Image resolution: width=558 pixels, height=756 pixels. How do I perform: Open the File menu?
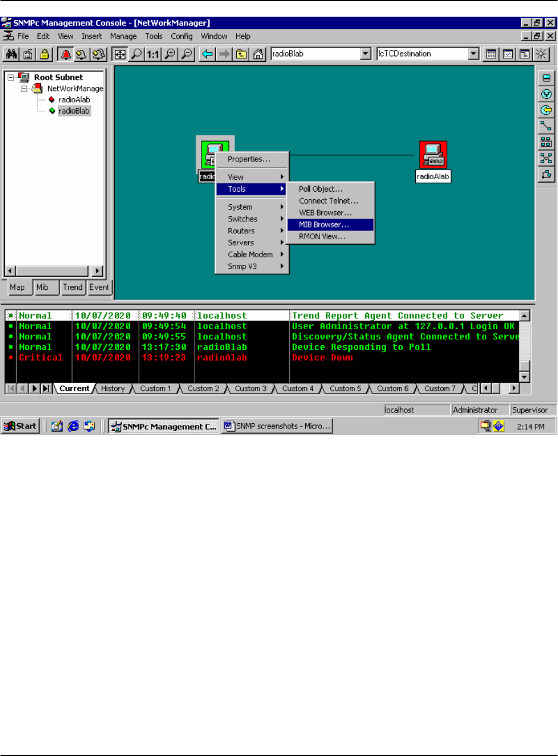(x=23, y=36)
